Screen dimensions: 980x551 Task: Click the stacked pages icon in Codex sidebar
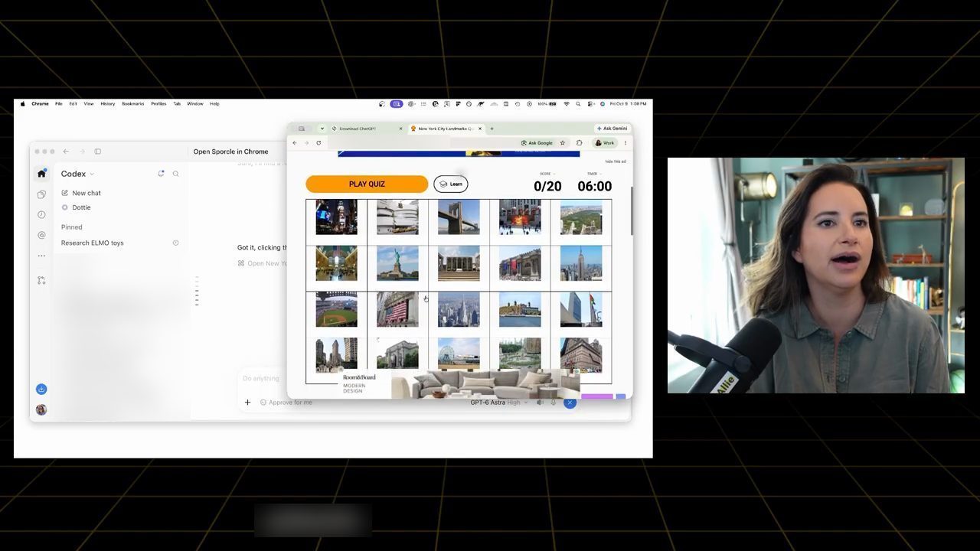(41, 194)
